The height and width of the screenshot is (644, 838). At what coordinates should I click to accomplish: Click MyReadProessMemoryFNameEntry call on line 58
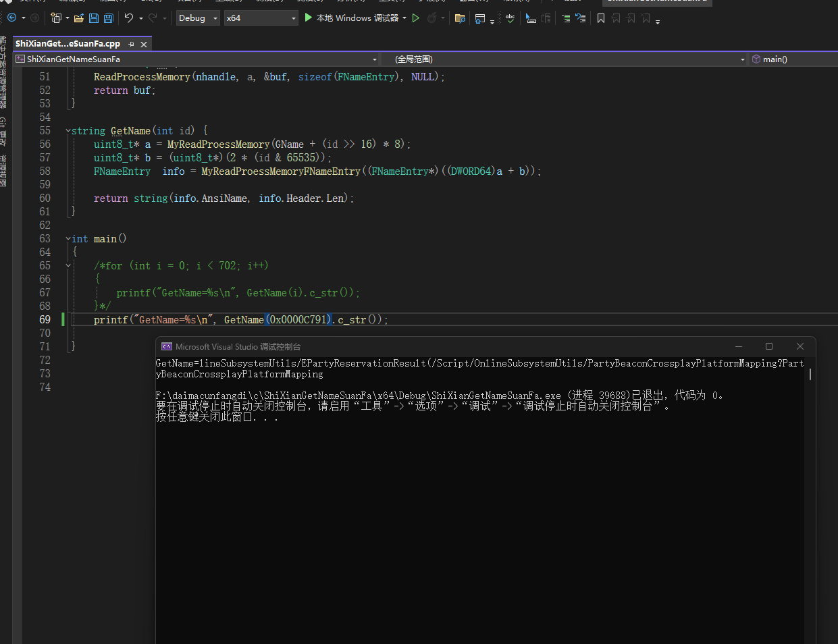coord(281,171)
